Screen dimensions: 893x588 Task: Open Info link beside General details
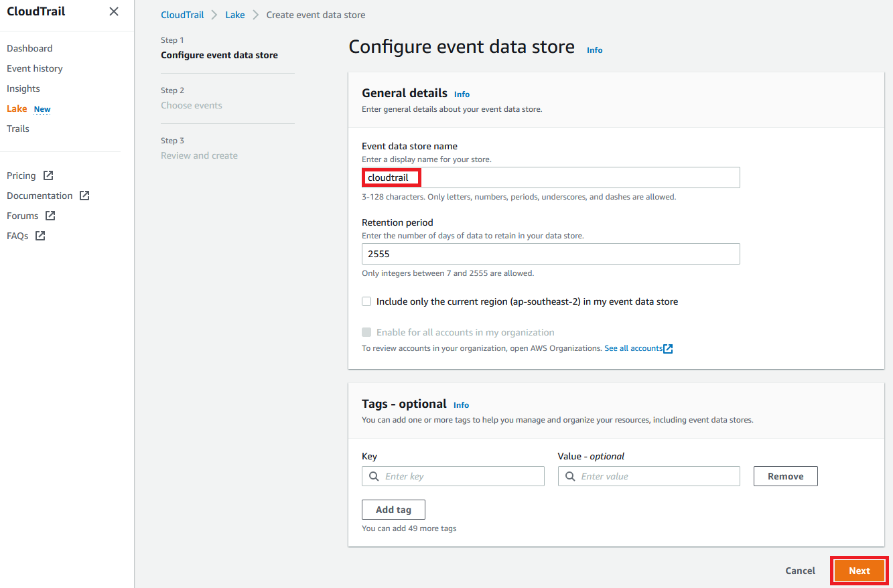[462, 94]
